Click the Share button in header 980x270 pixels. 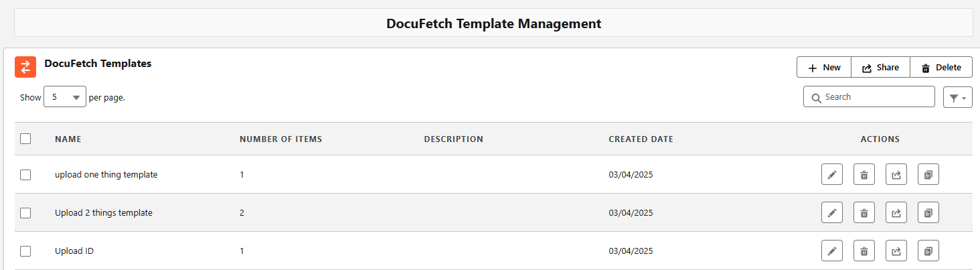click(x=880, y=68)
